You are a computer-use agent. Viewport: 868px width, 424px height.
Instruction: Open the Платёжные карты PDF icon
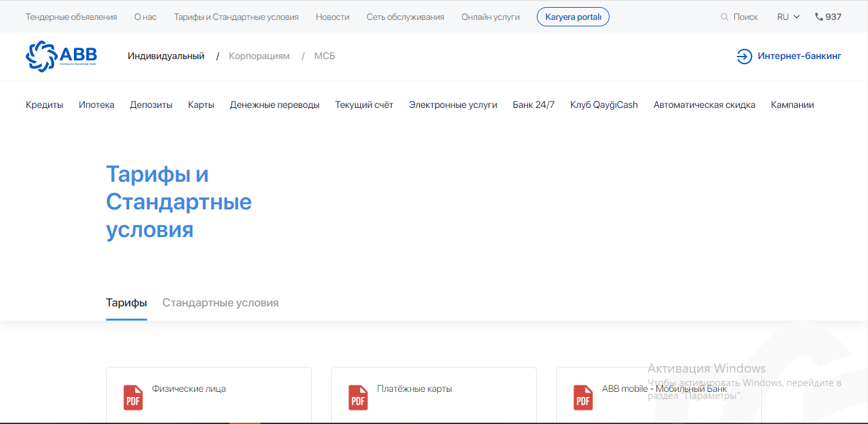click(x=358, y=398)
